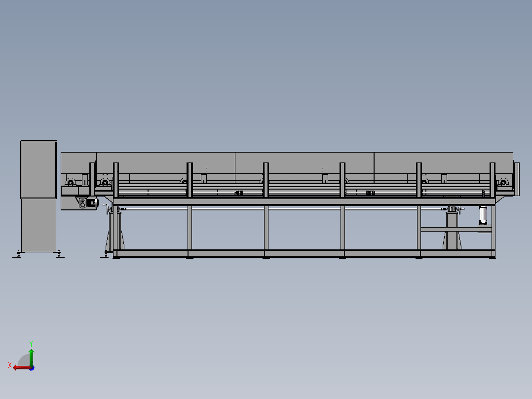Image resolution: width=532 pixels, height=399 pixels.
Task: Click the blue Z axis dot of the triad
Action: [x=32, y=368]
